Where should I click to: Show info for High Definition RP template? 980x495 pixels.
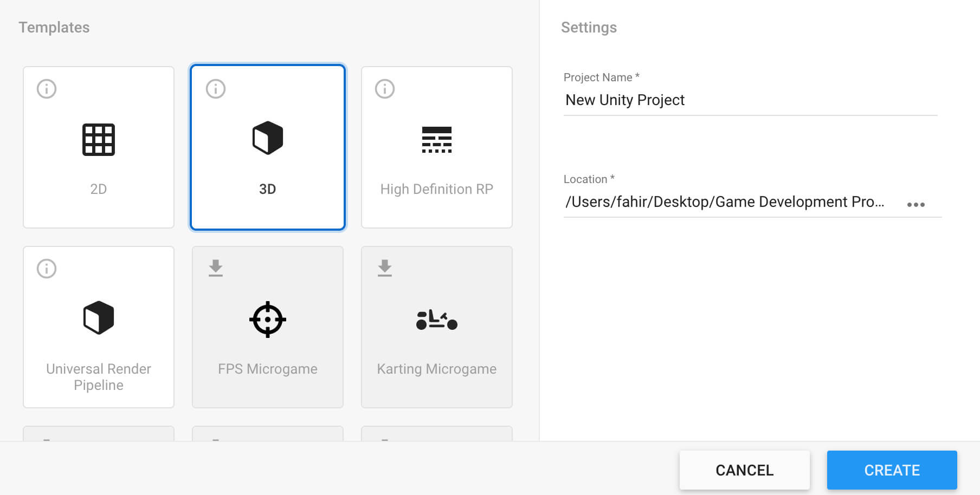[385, 89]
